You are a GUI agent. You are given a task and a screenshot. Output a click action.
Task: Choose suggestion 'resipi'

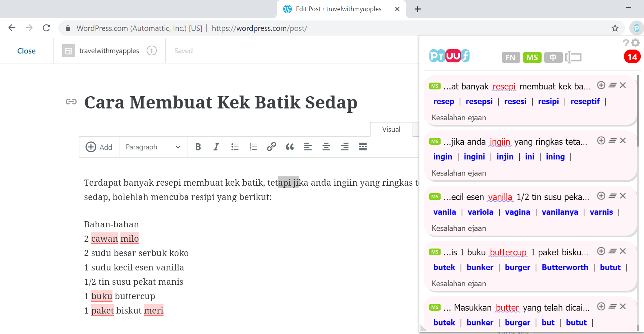click(x=548, y=102)
